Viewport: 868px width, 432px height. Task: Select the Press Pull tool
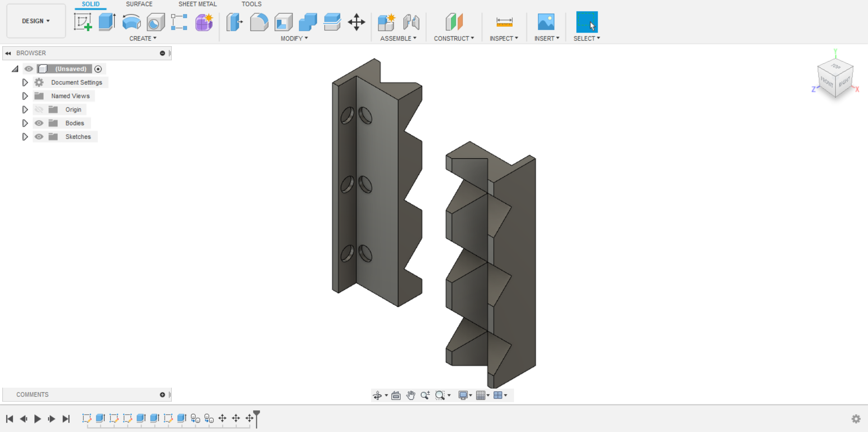click(x=235, y=22)
